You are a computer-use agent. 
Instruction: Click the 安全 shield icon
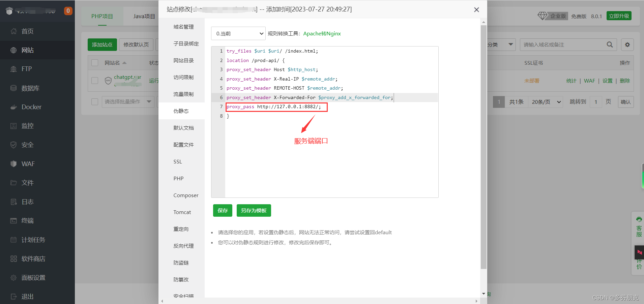pyautogui.click(x=13, y=145)
